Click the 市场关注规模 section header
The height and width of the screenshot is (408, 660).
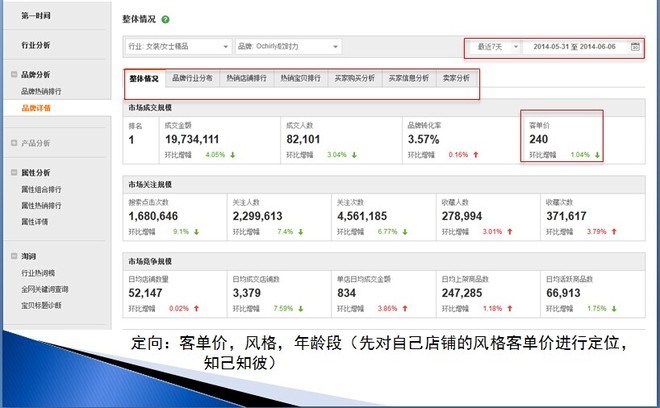(x=384, y=184)
